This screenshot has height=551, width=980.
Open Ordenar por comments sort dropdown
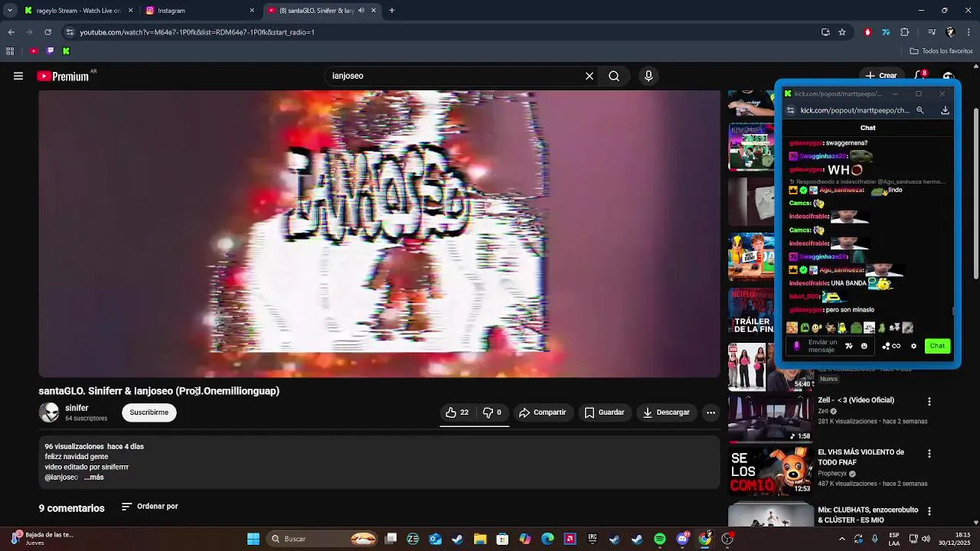coord(150,507)
